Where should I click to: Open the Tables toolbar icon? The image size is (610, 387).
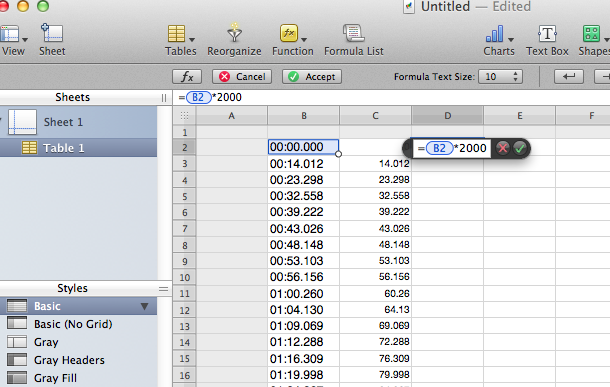pyautogui.click(x=176, y=34)
